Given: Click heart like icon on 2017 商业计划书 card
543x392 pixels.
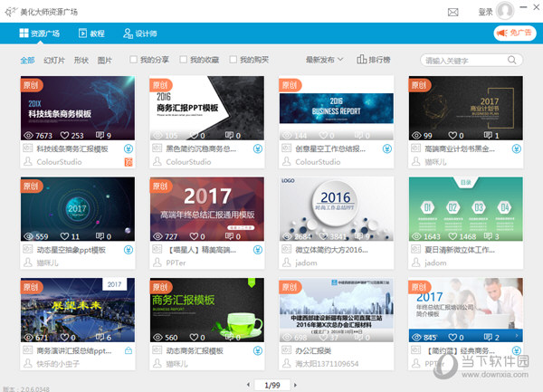Looking at the screenshot, I should pos(452,135).
